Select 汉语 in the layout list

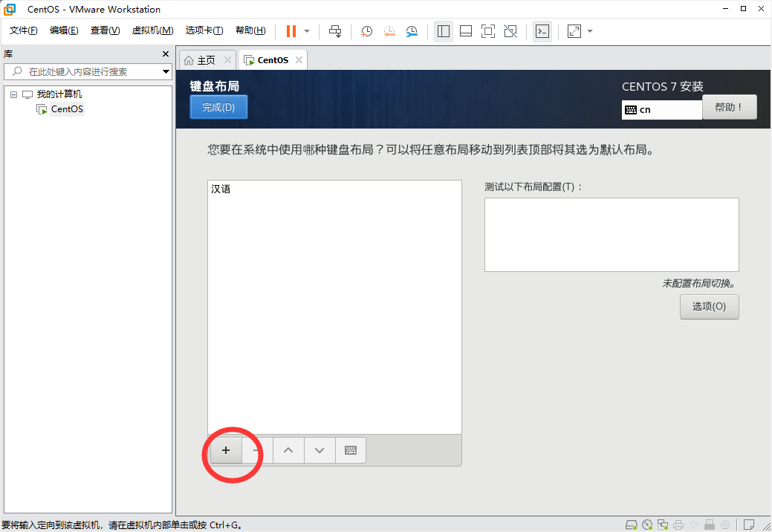(334, 189)
